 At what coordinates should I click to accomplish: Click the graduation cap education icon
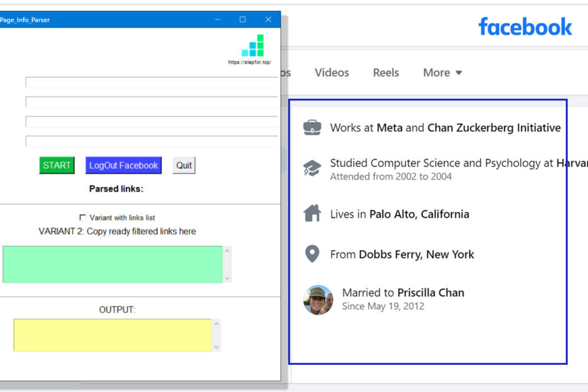coord(312,168)
